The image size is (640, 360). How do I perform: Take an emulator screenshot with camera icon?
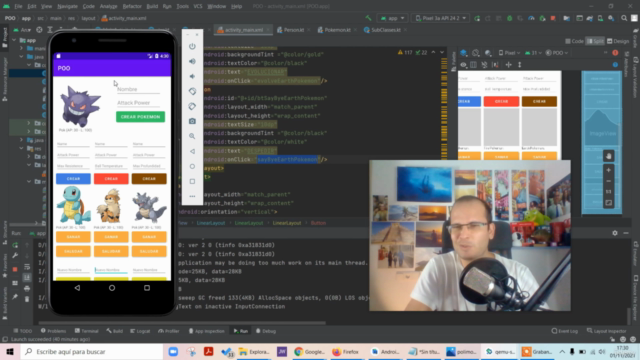192,121
